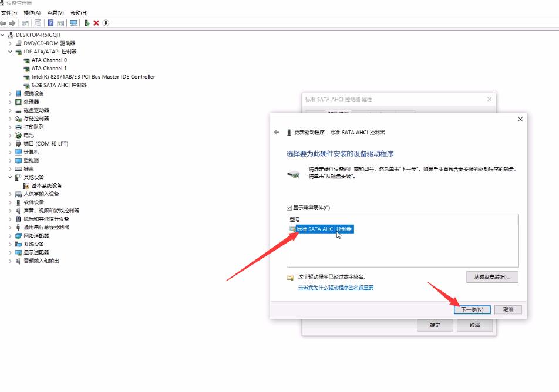Select 标准 SATA AHCI 控制器 in model list
This screenshot has height=392, width=559.
coord(324,229)
